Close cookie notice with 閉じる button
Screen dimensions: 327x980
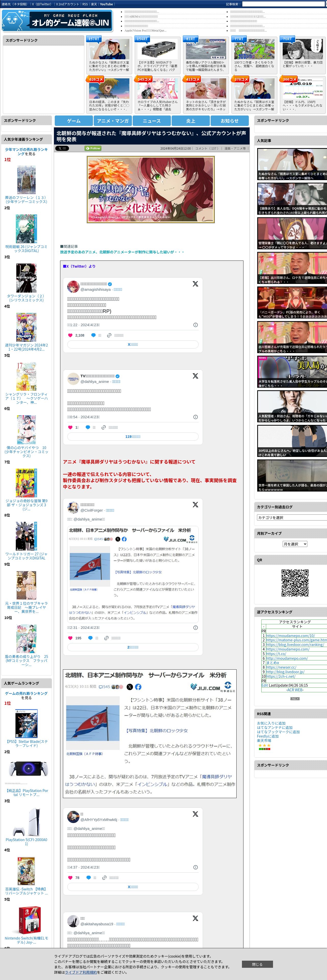pos(257,964)
